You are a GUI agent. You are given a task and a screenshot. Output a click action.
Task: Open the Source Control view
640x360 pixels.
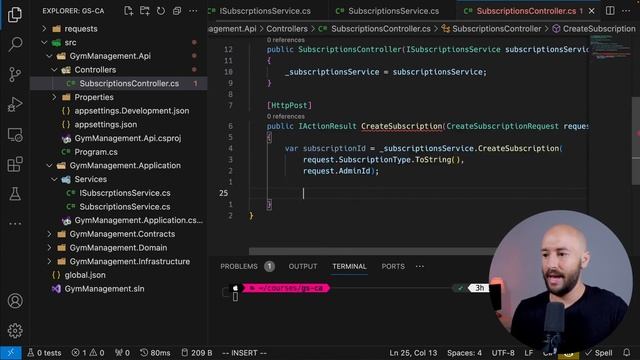[x=15, y=74]
